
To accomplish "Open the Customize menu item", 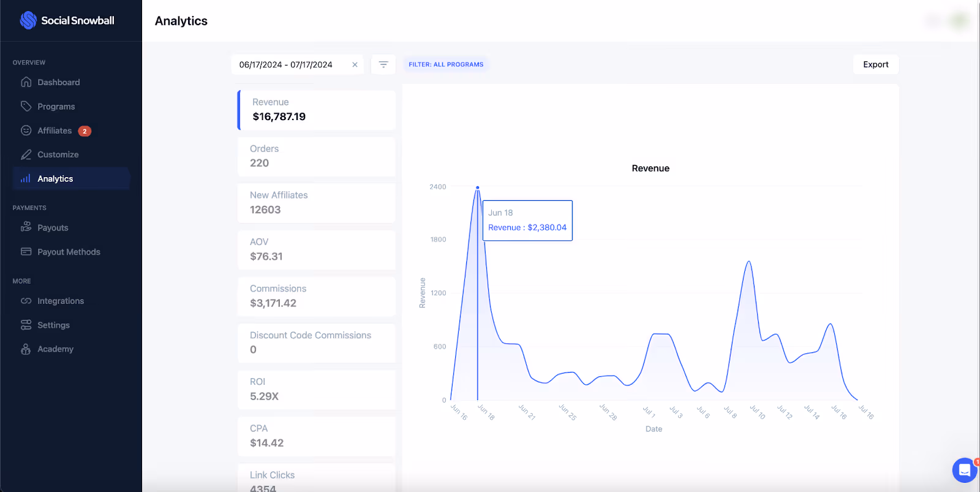I will click(58, 154).
